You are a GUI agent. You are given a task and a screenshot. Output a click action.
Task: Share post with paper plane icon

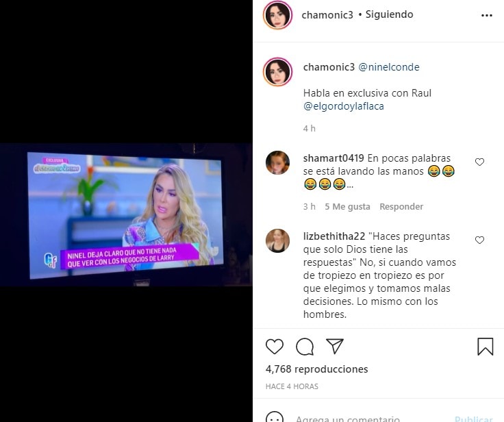tap(335, 346)
